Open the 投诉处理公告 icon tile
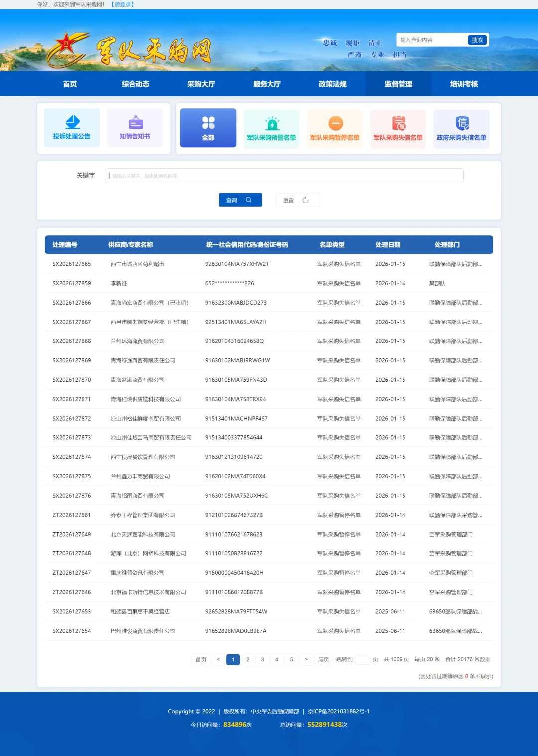Viewport: 538px width, 756px height. pos(72,128)
